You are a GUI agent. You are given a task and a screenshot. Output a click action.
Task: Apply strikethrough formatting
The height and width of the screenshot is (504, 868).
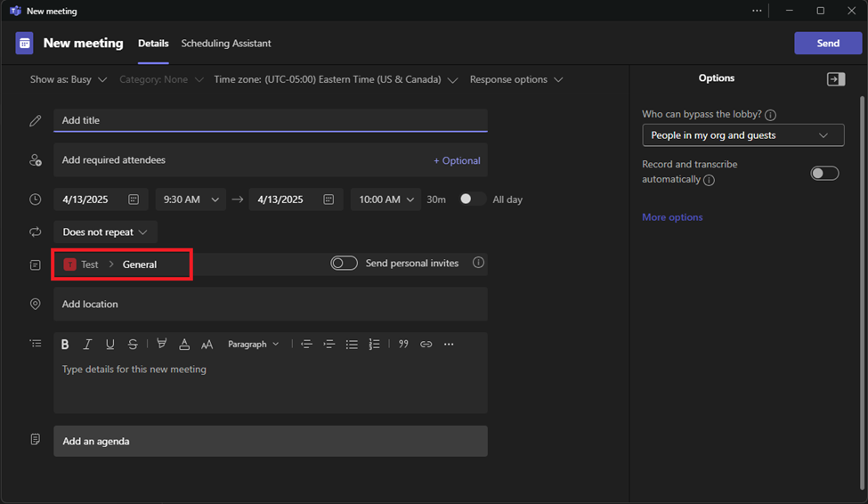[x=133, y=344]
